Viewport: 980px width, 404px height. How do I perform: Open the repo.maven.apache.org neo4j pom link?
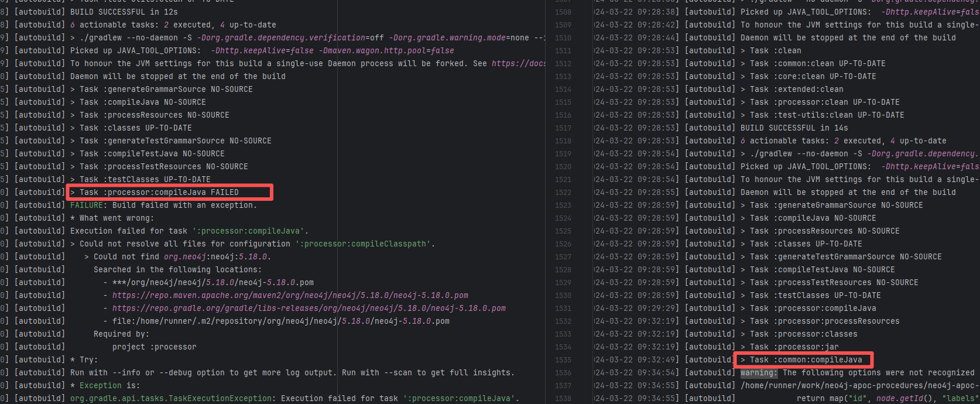click(290, 296)
